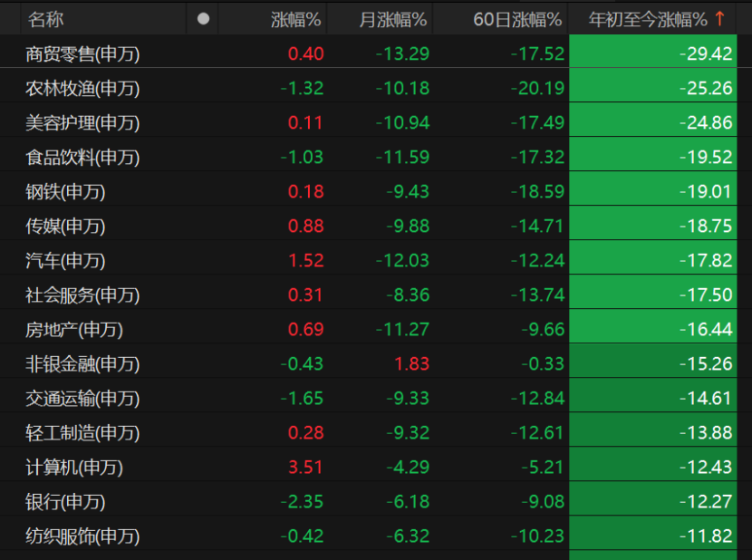Click the -4.29 monthly change value

click(408, 468)
